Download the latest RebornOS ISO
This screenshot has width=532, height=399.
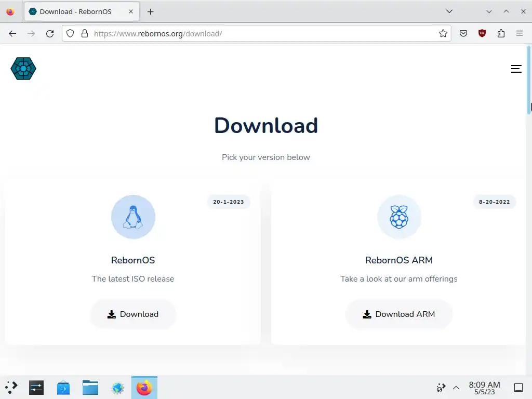click(x=133, y=314)
